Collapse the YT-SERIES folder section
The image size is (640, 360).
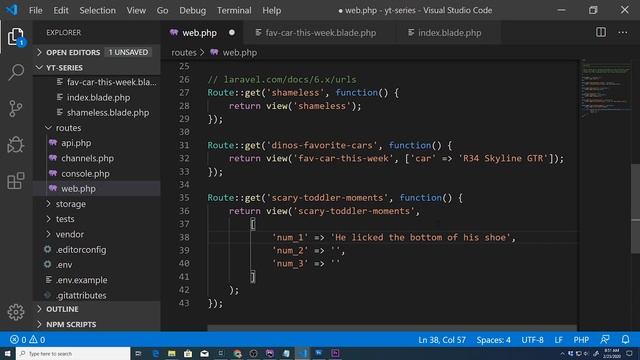tap(96, 67)
